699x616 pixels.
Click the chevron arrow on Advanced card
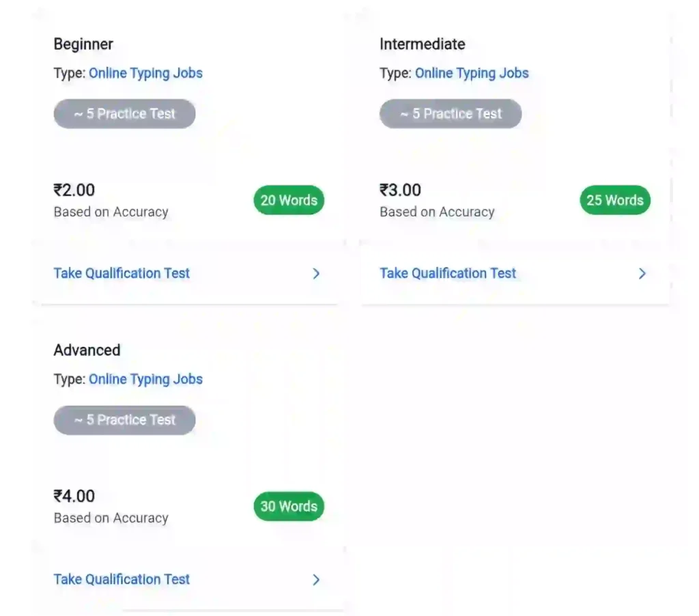coord(316,580)
